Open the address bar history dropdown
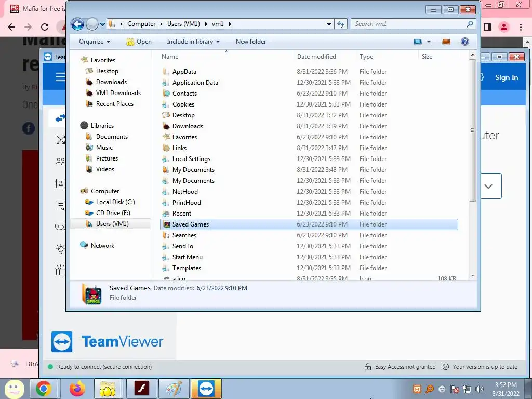The height and width of the screenshot is (399, 532). 329,24
